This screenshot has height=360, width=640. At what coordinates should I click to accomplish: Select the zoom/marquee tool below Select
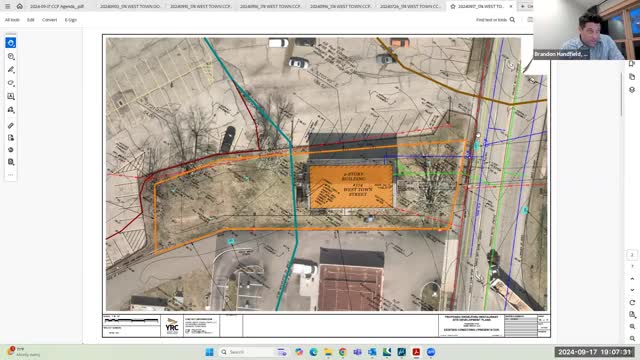click(x=11, y=56)
